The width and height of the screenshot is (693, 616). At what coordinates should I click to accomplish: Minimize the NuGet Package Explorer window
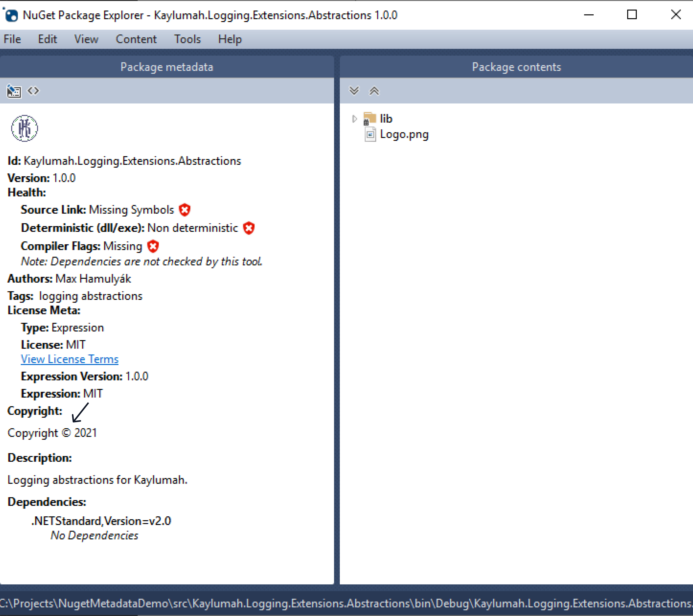[x=589, y=15]
